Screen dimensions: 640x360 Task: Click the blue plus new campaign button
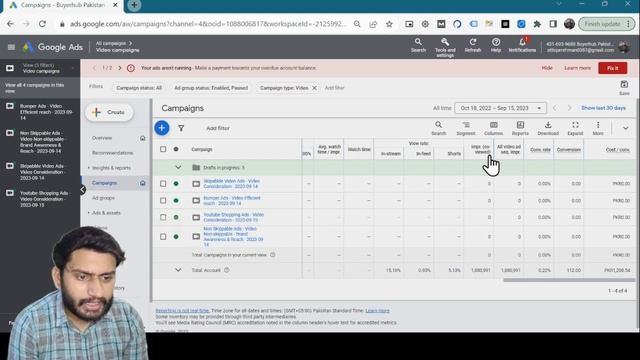162,128
